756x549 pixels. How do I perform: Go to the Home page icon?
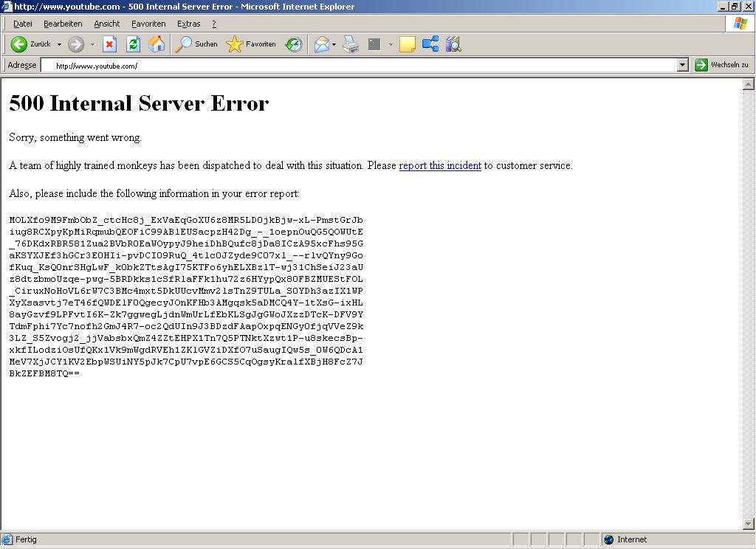(x=157, y=44)
